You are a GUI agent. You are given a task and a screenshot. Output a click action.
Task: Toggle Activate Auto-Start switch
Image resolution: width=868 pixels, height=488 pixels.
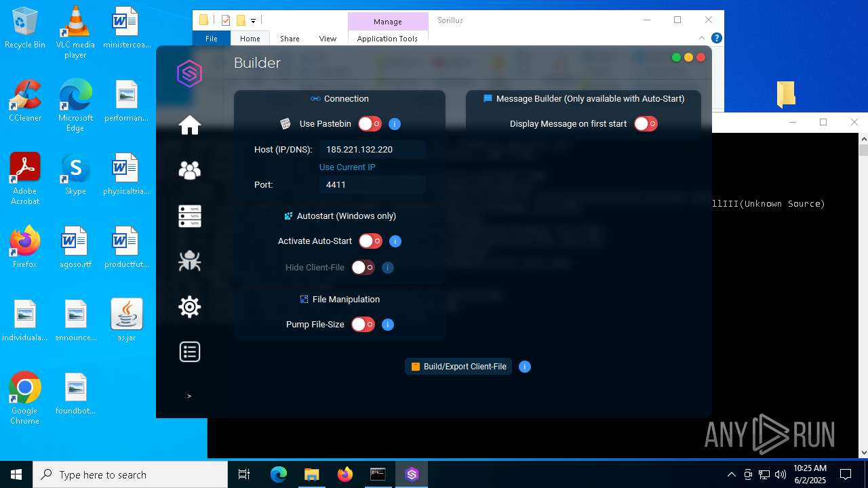point(371,241)
